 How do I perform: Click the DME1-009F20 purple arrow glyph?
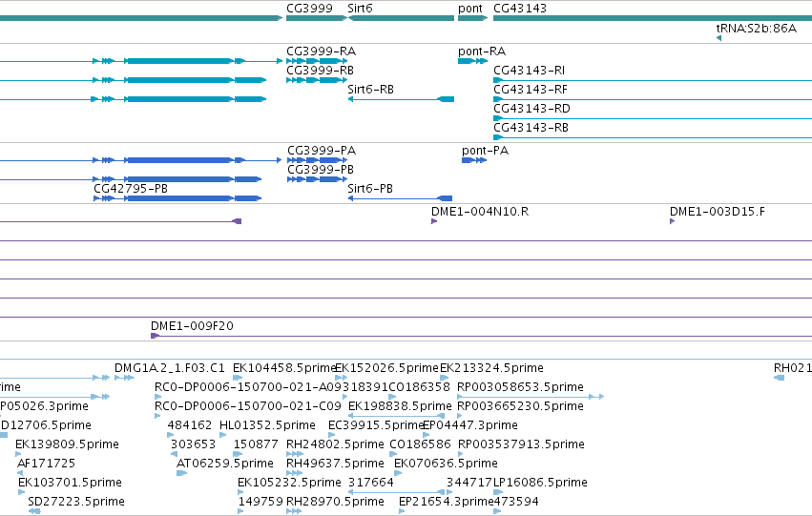155,336
